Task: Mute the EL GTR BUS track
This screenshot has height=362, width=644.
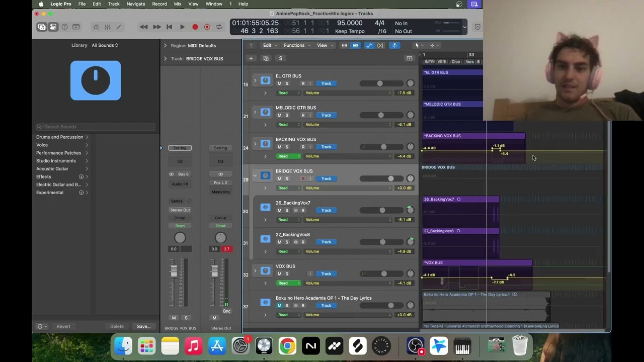Action: tap(279, 83)
